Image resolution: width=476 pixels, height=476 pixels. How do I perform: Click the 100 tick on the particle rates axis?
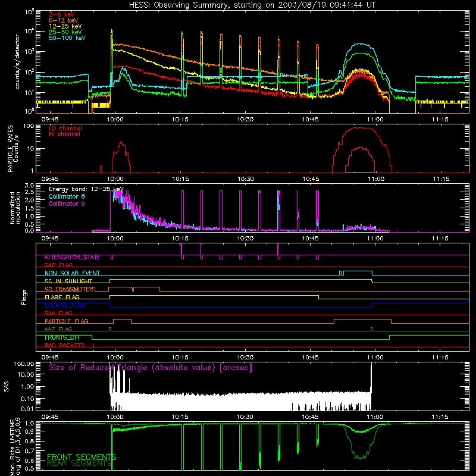[29, 126]
